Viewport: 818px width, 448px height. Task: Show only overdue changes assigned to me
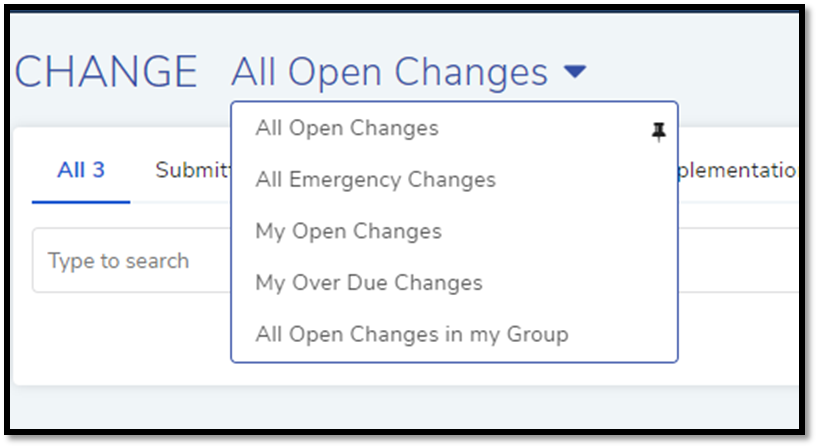[x=369, y=283]
